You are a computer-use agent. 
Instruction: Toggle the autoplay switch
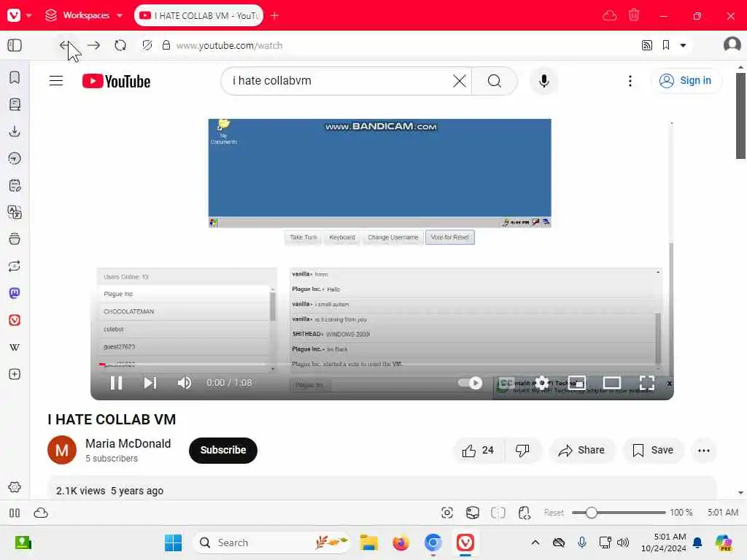(471, 383)
